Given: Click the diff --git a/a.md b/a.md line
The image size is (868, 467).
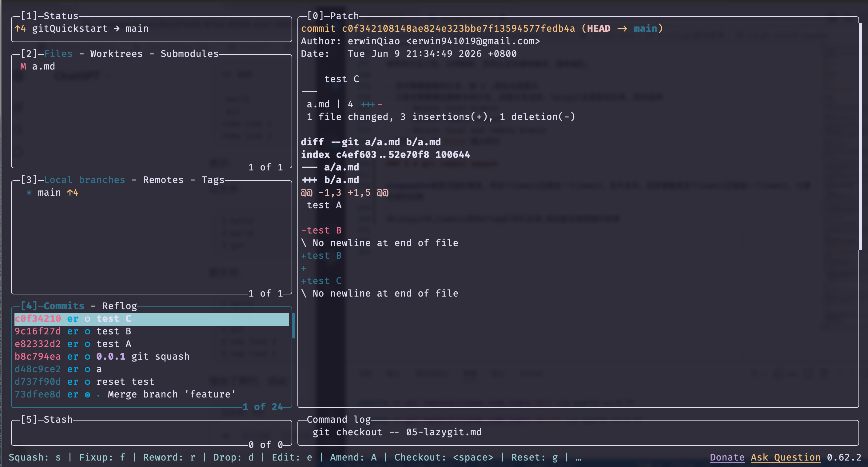Looking at the screenshot, I should point(371,142).
